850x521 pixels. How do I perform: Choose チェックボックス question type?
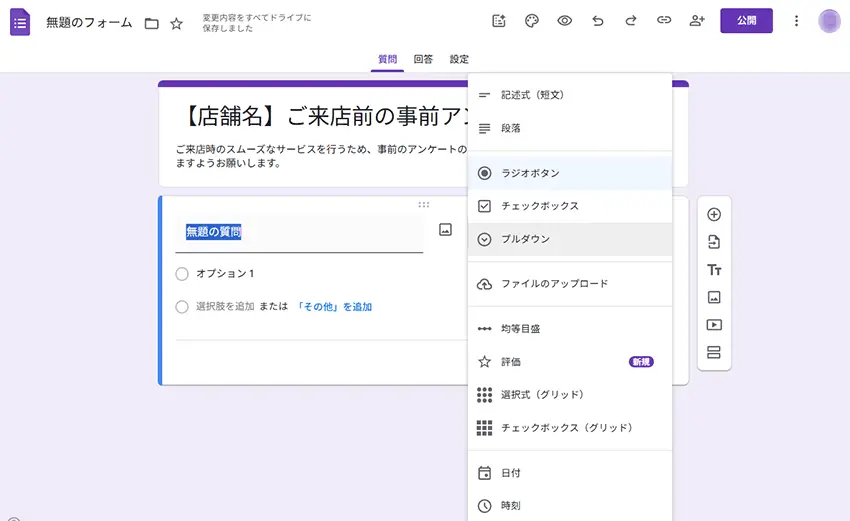point(539,206)
